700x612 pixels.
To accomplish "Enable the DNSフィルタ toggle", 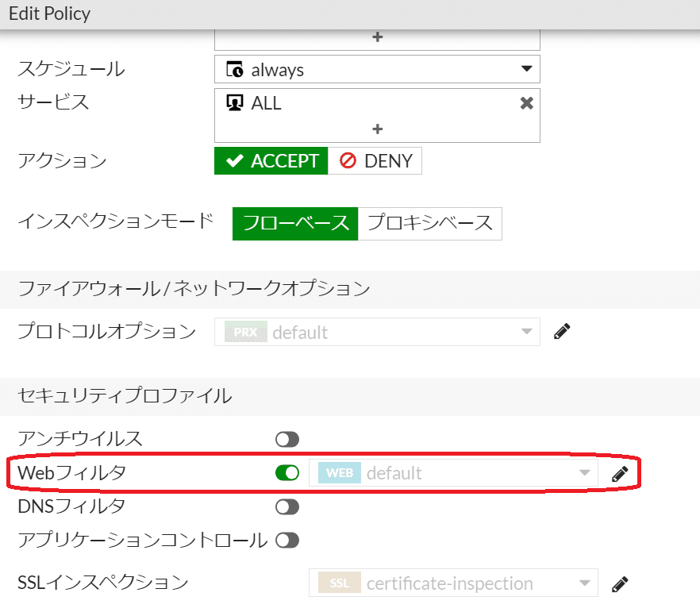I will (287, 507).
